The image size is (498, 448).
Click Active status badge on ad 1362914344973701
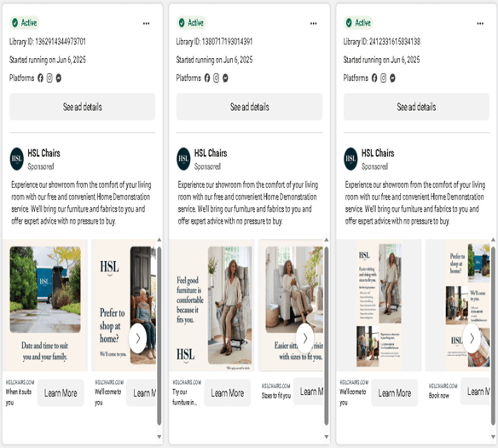pos(24,22)
